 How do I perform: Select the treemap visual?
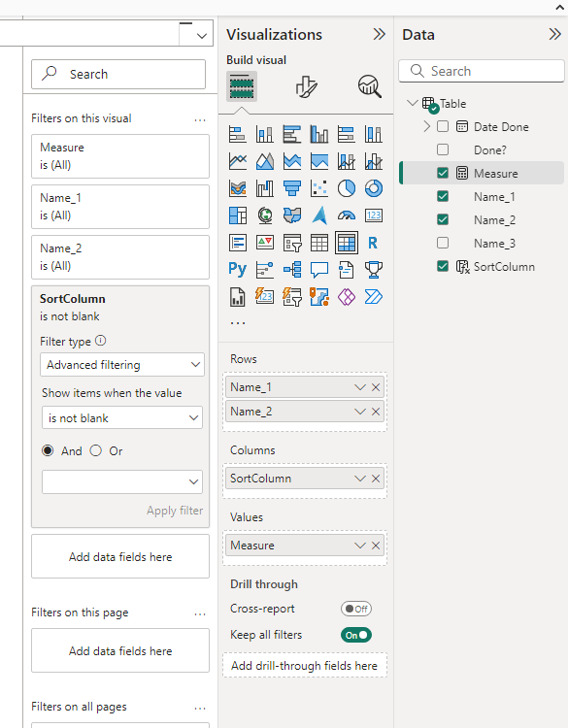237,215
